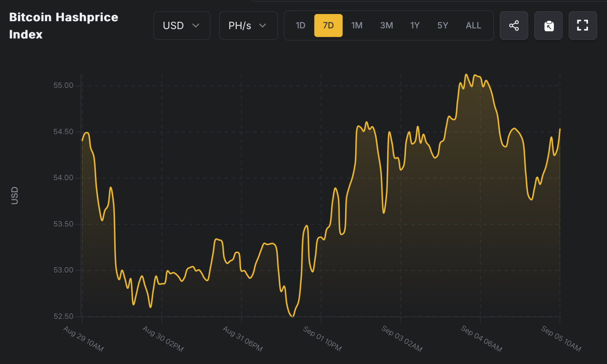
Task: Select the 7D time range
Action: tap(328, 26)
